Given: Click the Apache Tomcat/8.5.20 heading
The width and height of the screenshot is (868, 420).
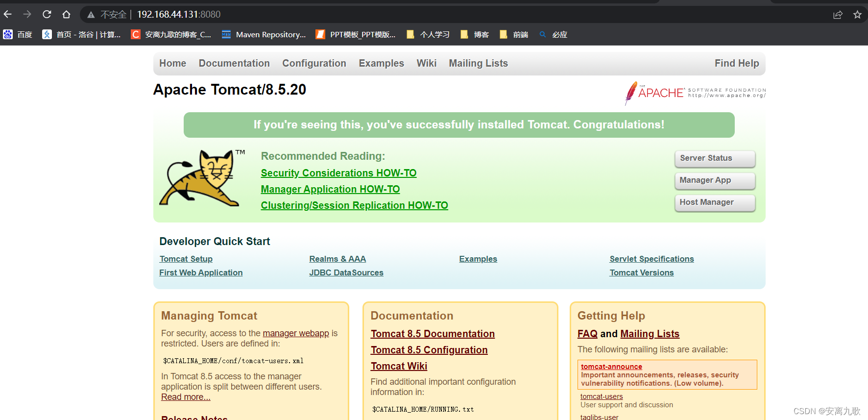Looking at the screenshot, I should tap(230, 90).
